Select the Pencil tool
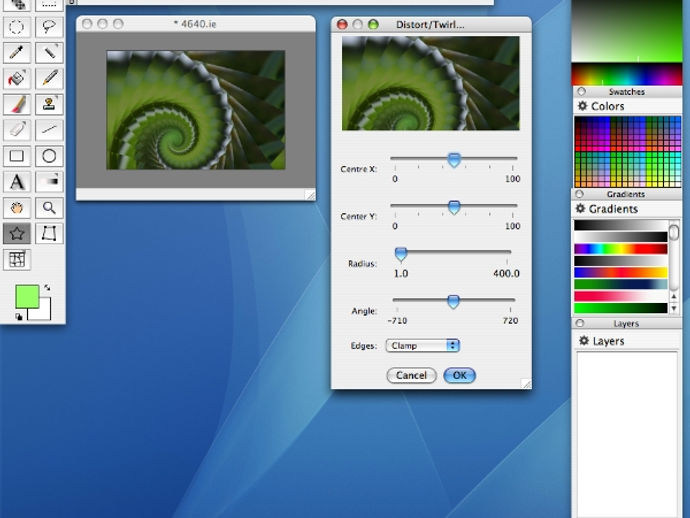The width and height of the screenshot is (690, 518). (x=49, y=78)
